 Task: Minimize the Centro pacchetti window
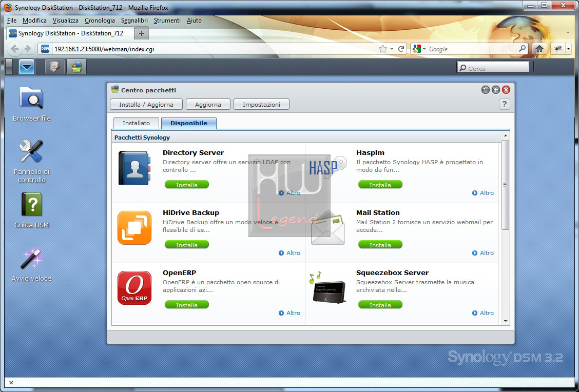pyautogui.click(x=486, y=90)
